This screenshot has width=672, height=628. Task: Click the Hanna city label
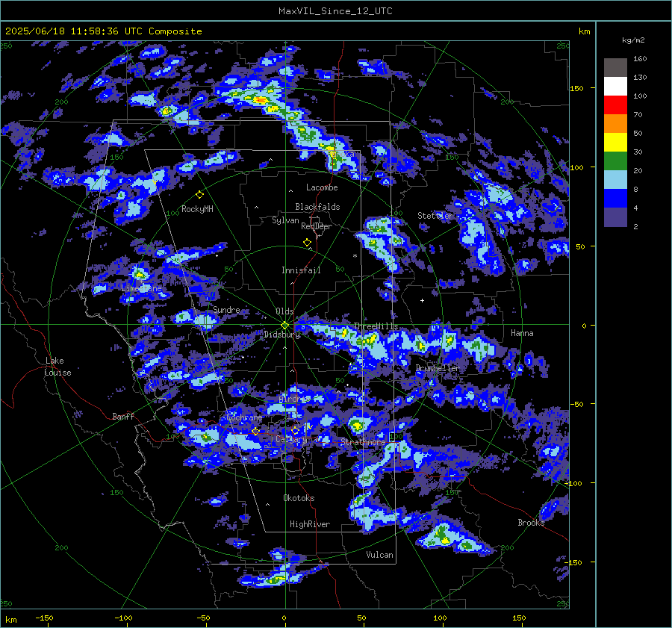522,333
